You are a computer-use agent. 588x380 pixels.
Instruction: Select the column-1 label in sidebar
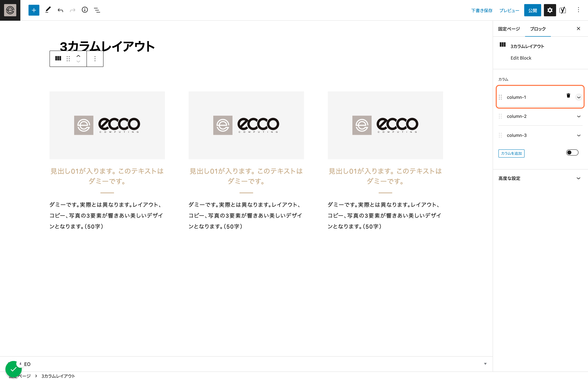pyautogui.click(x=516, y=97)
